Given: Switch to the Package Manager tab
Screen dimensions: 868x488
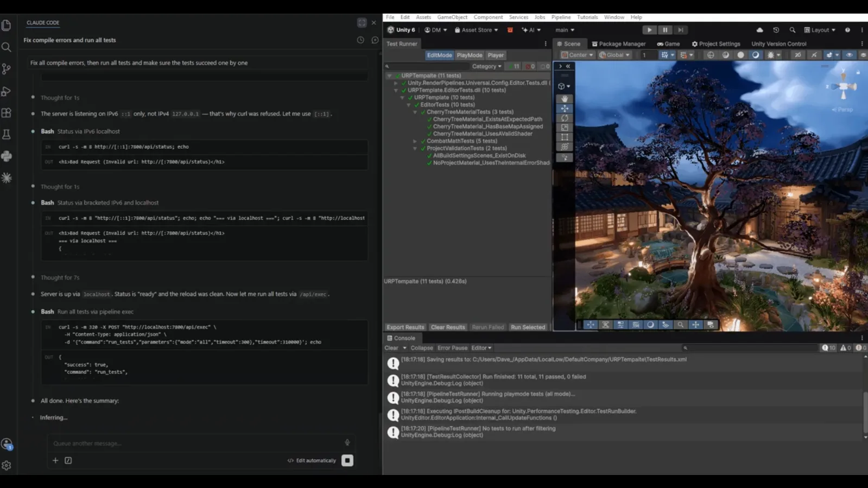Looking at the screenshot, I should [x=618, y=44].
